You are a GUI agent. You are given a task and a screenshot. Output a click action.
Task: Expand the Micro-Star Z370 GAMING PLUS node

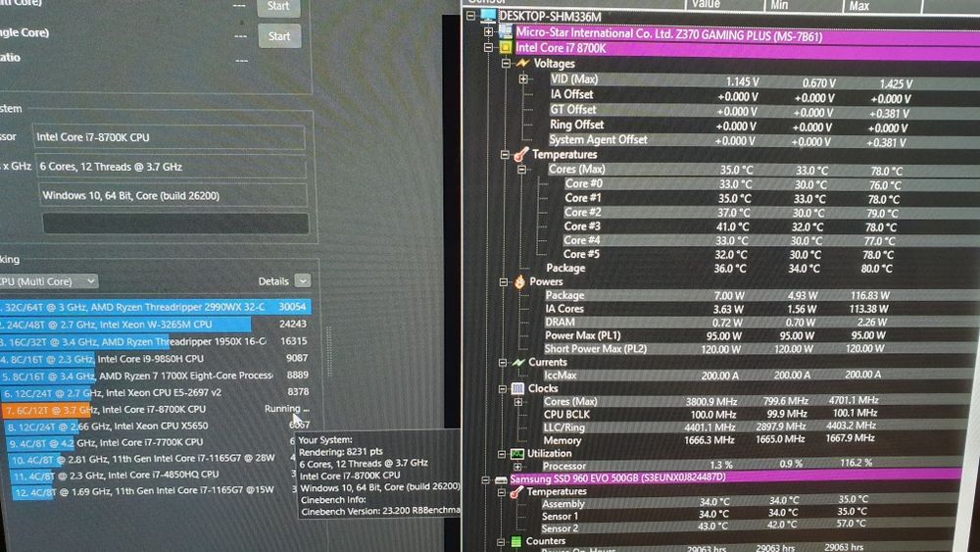click(x=489, y=31)
